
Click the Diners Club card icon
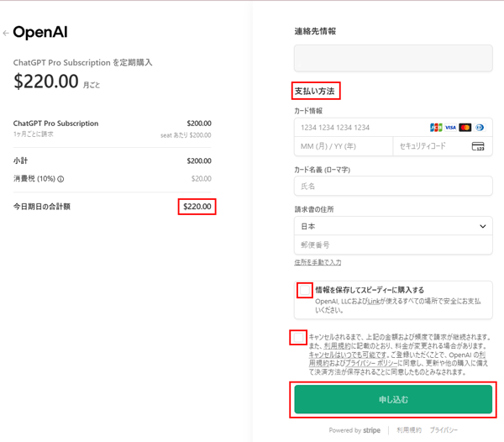point(480,128)
